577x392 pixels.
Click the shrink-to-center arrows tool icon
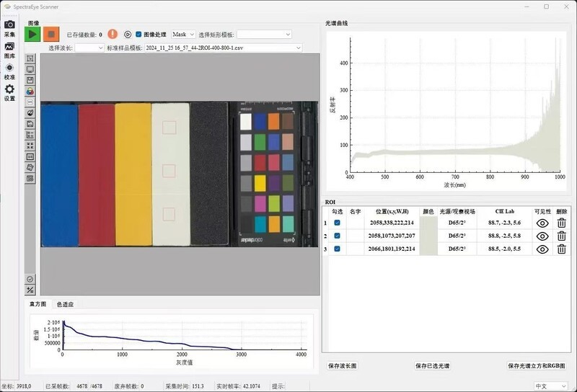[x=30, y=146]
